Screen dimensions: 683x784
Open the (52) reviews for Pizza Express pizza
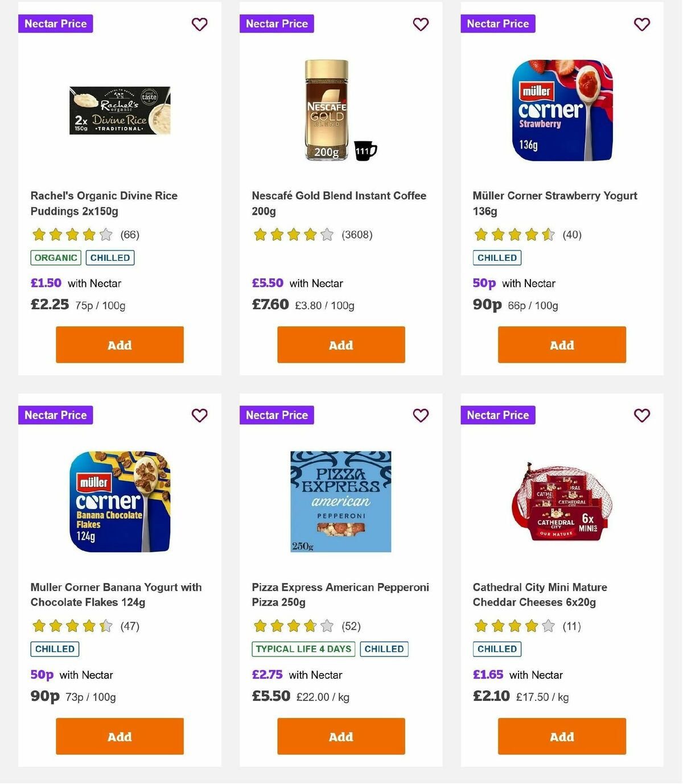351,626
